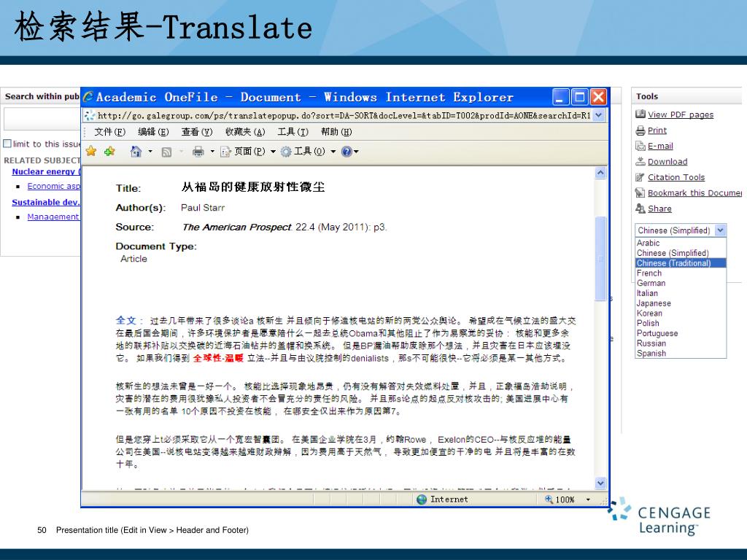Screen dimensions: 747x560
Task: Open the Chinese (Simplified) language combo box
Action: coord(681,230)
